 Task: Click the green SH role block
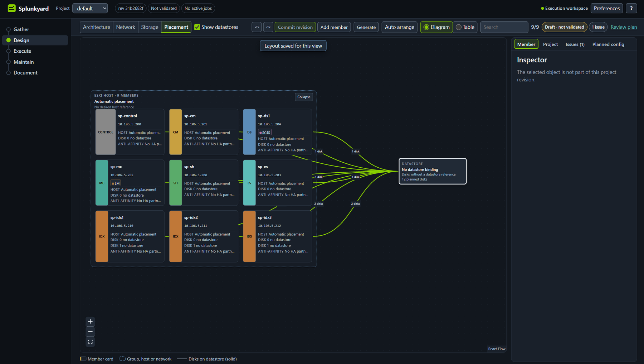[175, 183]
